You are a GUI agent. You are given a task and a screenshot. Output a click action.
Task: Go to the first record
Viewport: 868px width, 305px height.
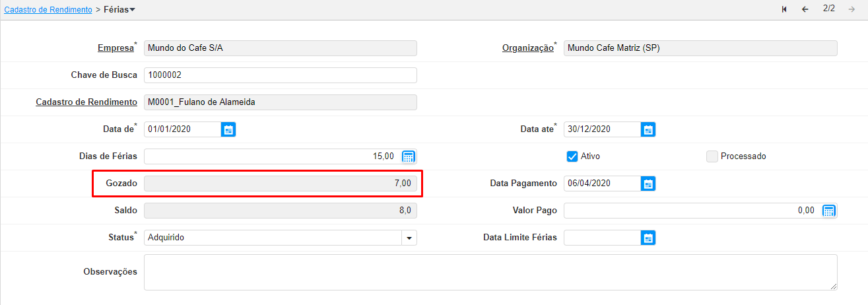(784, 9)
